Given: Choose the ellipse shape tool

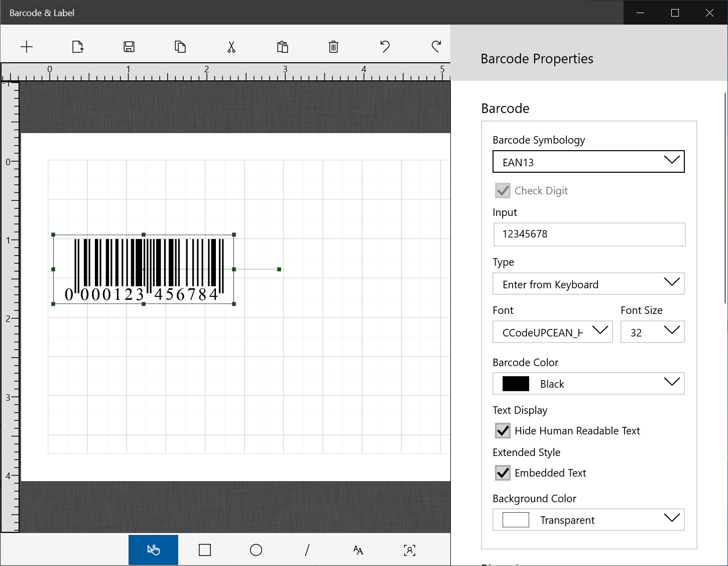Looking at the screenshot, I should click(x=256, y=550).
